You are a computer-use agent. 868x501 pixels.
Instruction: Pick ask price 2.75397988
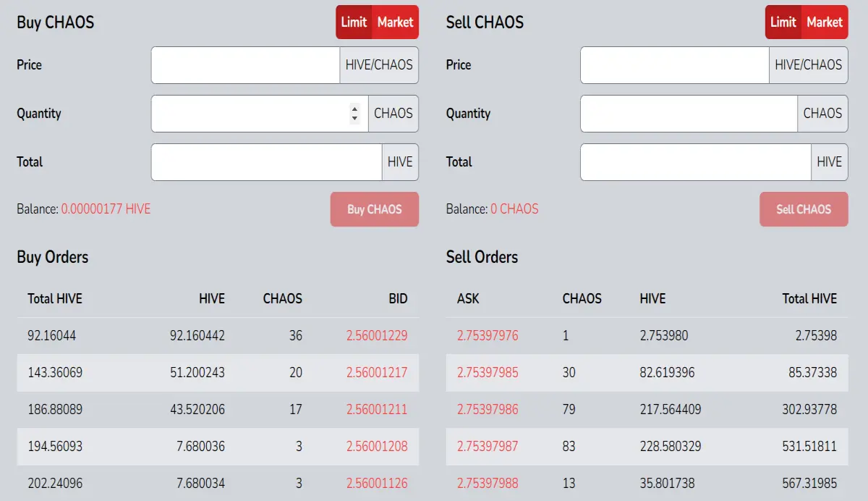coord(488,484)
